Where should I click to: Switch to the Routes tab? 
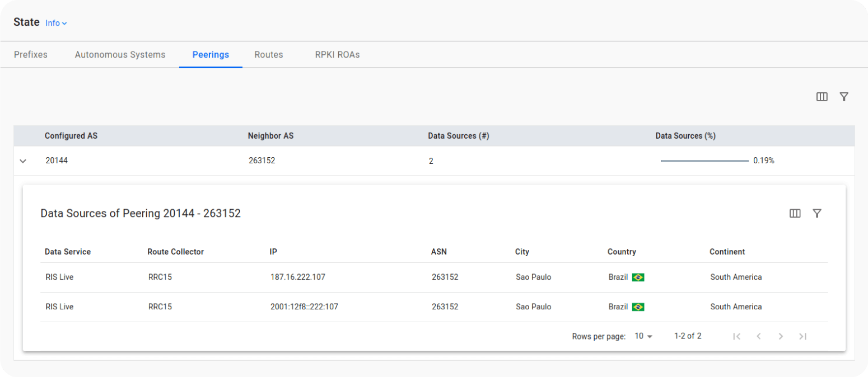tap(268, 55)
